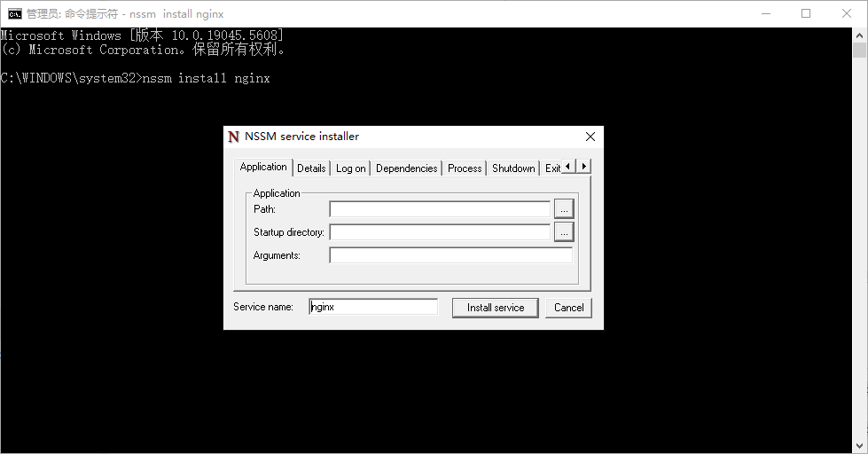
Task: Go to the Process tab
Action: click(x=465, y=168)
